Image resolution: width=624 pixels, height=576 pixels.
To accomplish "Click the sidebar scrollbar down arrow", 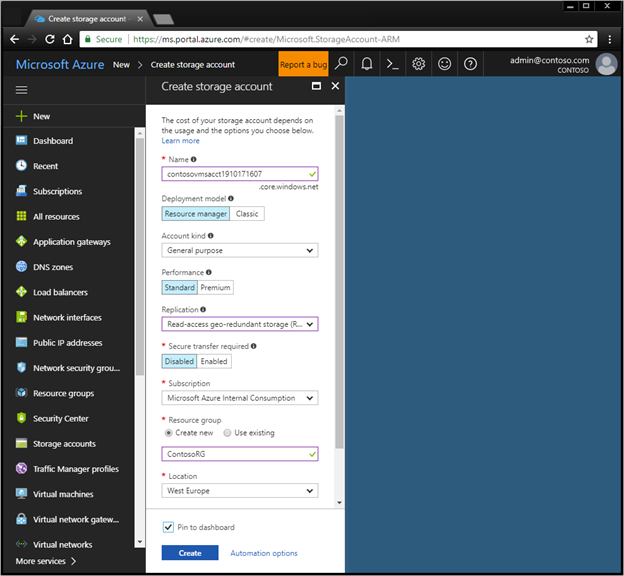I will pyautogui.click(x=139, y=542).
